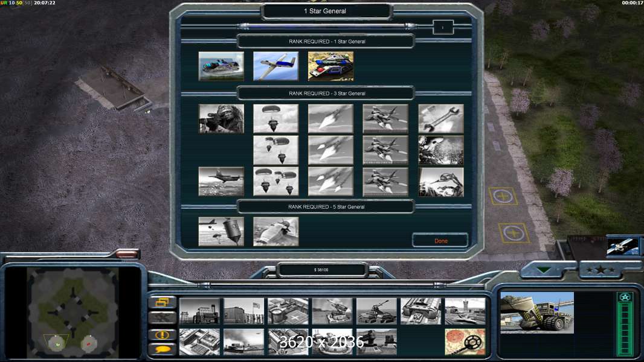Open chat with the speech bubble button
Image resolution: width=644 pixels, height=362 pixels.
click(x=163, y=349)
